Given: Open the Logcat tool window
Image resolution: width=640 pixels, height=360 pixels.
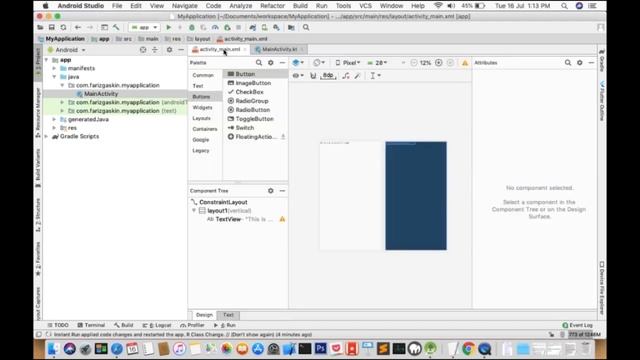Looking at the screenshot, I should [x=157, y=325].
